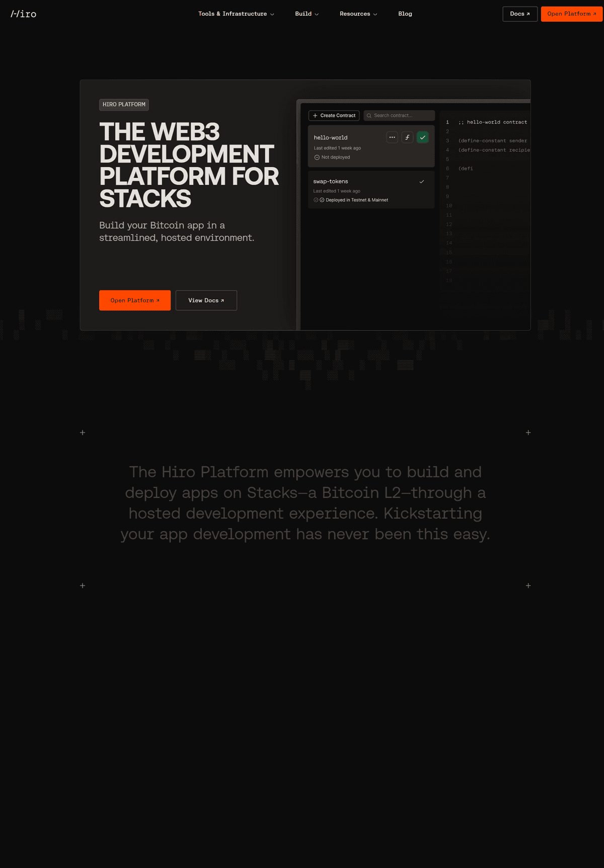Focus the Search contract field

[x=399, y=115]
